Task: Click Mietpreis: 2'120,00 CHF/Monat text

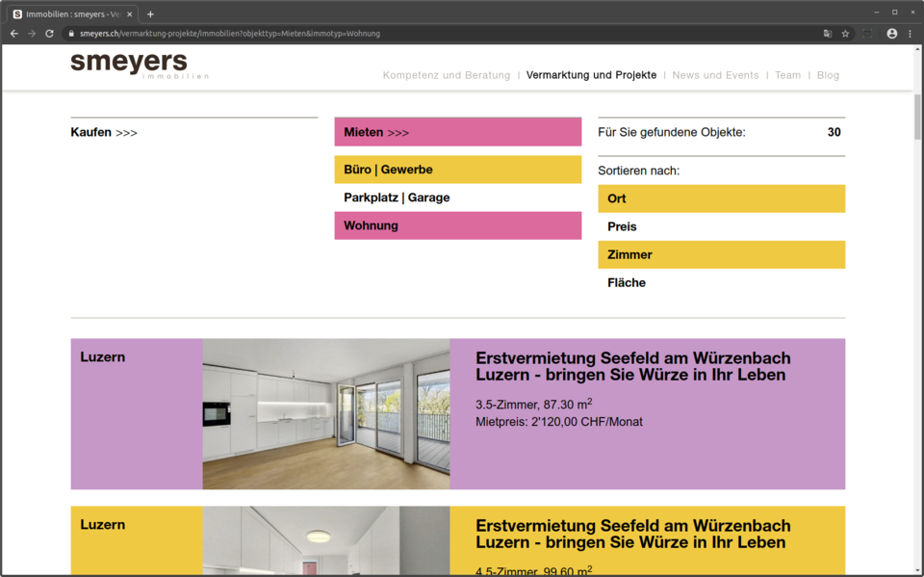Action: [558, 422]
